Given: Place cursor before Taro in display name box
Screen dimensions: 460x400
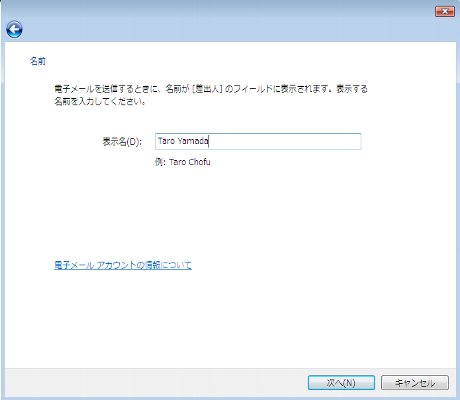Looking at the screenshot, I should point(158,141).
